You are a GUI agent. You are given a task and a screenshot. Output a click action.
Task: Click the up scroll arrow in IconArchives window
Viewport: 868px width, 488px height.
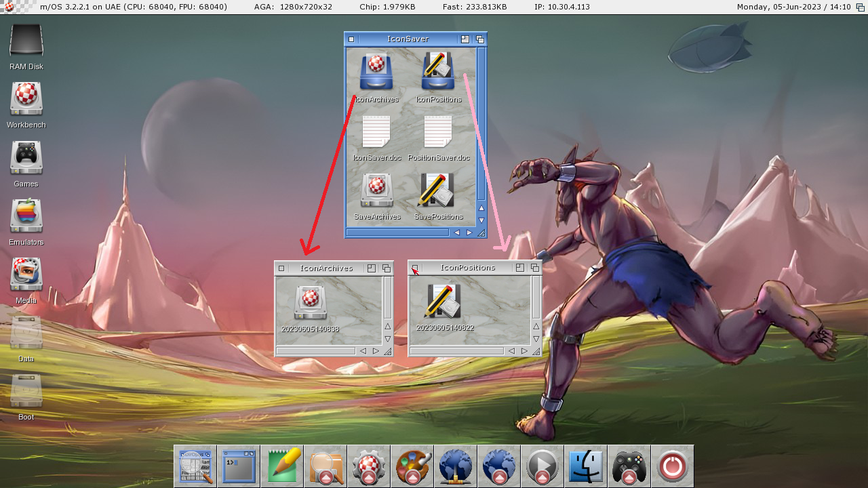tap(388, 326)
